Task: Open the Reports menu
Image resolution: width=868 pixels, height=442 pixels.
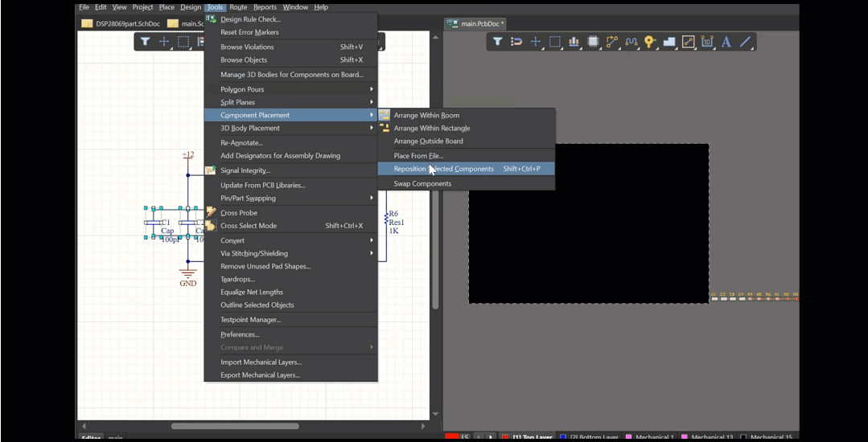Action: pyautogui.click(x=265, y=7)
